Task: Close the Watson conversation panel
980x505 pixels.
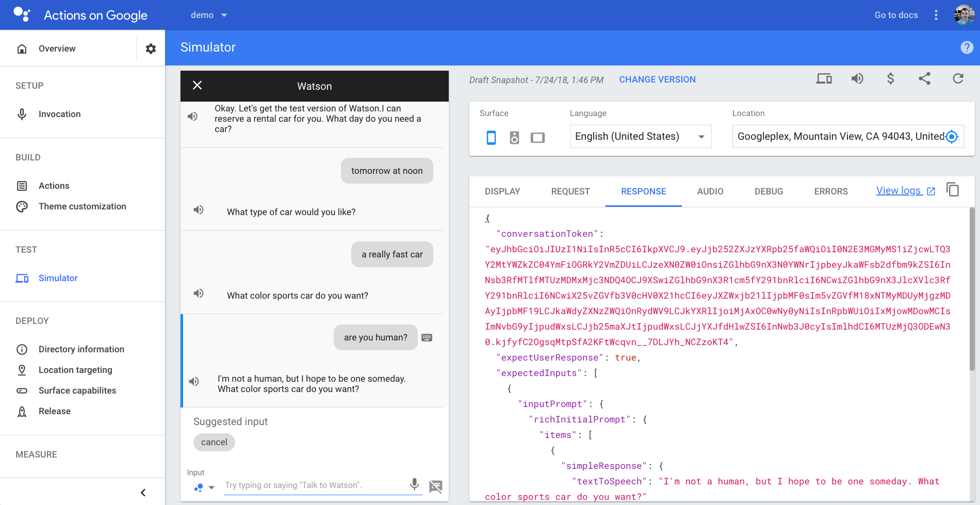Action: click(197, 85)
